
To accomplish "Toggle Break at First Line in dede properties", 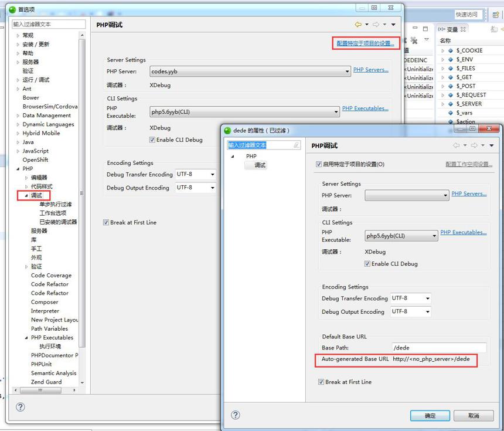I will (x=321, y=382).
